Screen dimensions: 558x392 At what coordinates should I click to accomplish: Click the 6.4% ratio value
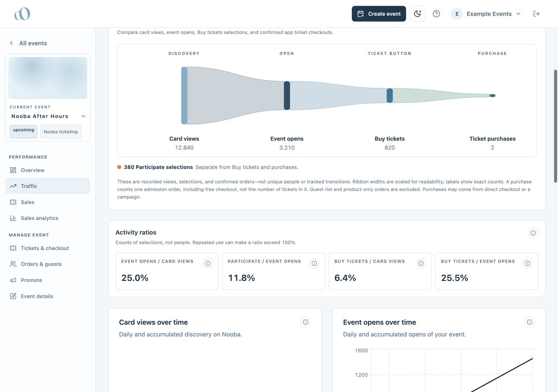(345, 278)
